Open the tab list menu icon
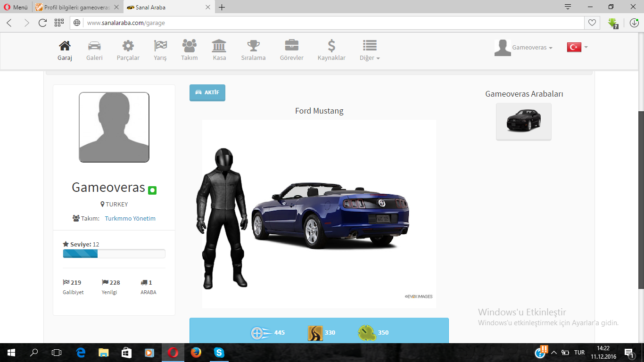 pyautogui.click(x=568, y=7)
